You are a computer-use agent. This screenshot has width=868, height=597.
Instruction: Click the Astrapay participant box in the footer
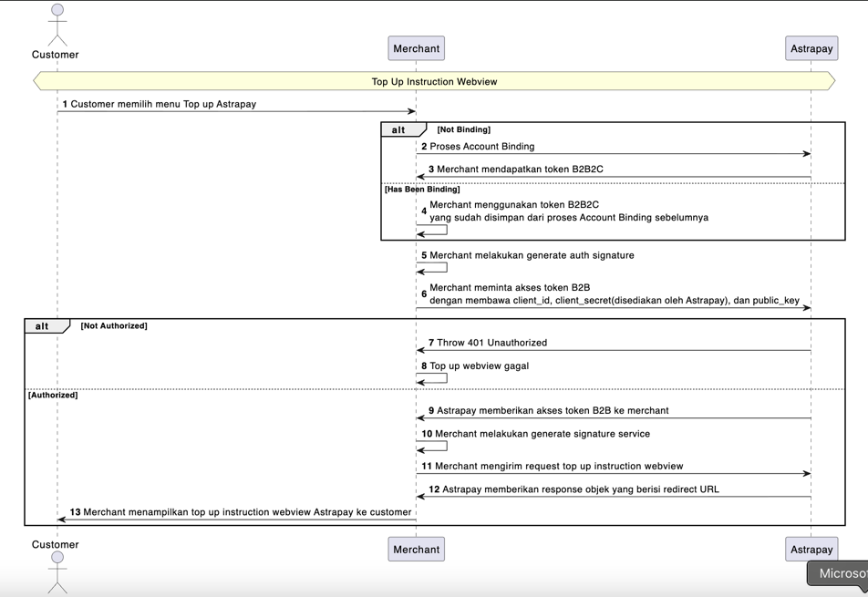tap(811, 550)
